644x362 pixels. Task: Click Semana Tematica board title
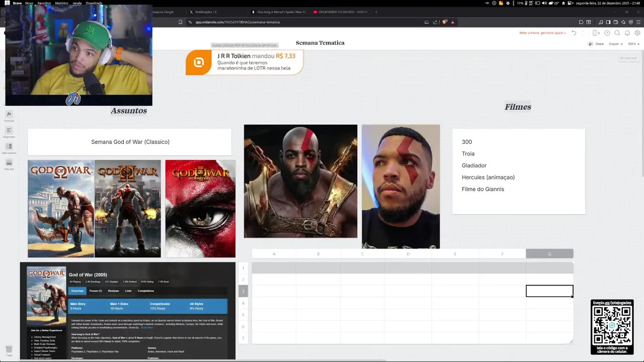tap(320, 43)
